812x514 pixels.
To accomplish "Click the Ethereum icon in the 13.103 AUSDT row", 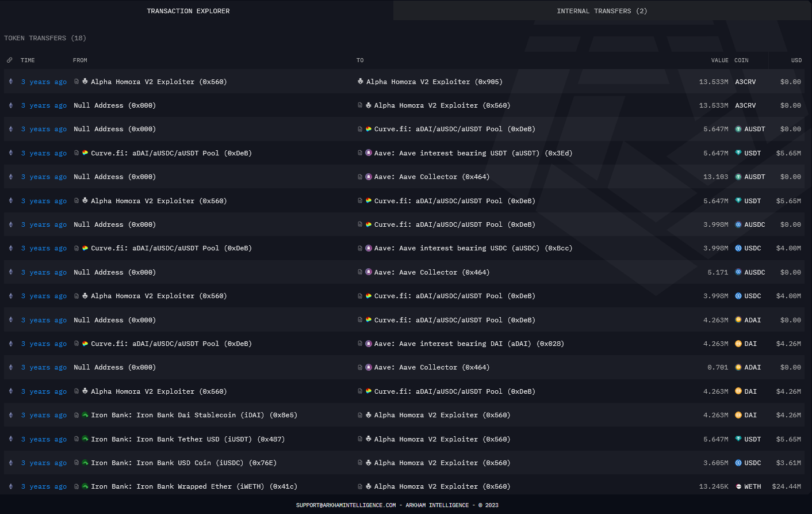I will [x=11, y=177].
